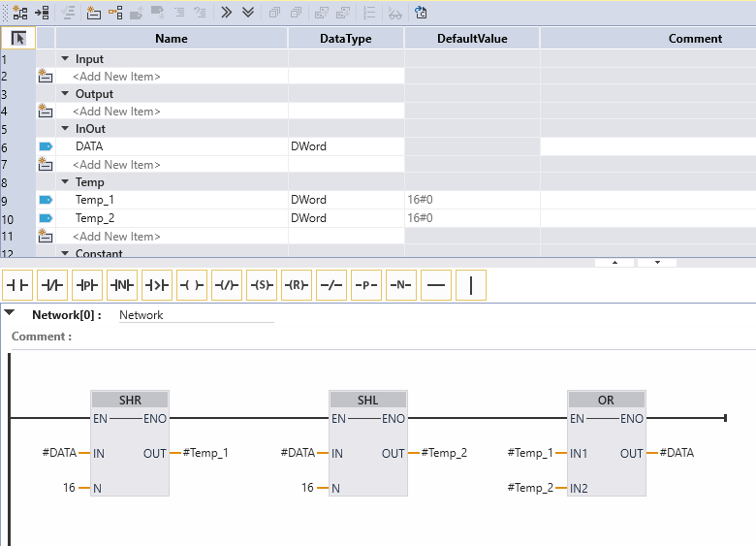The height and width of the screenshot is (546, 756).
Task: Collapse Network[0] using its triangle
Action: click(x=10, y=314)
